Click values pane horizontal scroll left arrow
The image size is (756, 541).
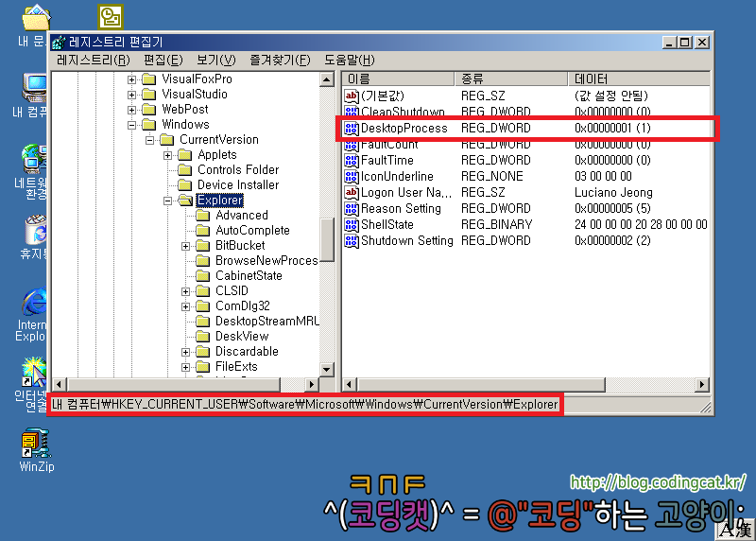pyautogui.click(x=350, y=385)
